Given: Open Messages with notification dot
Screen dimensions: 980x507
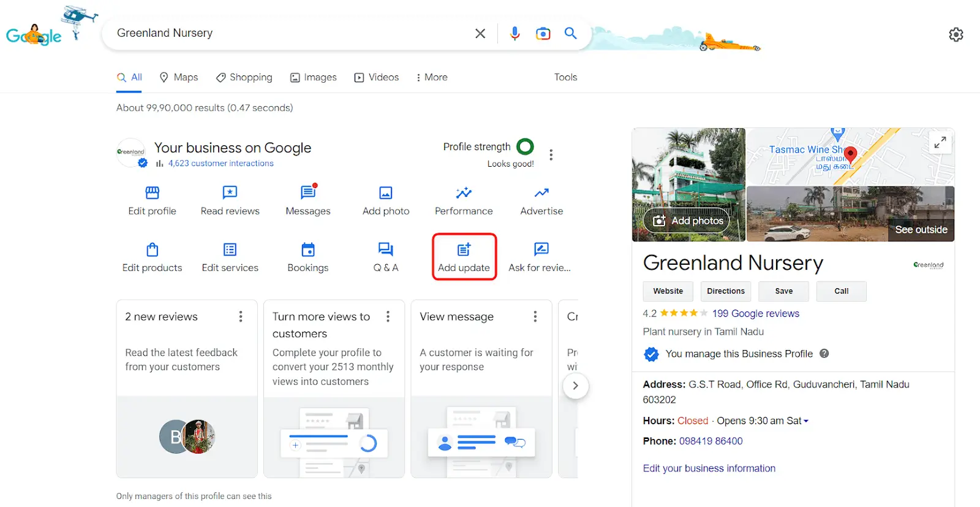Looking at the screenshot, I should tap(308, 202).
